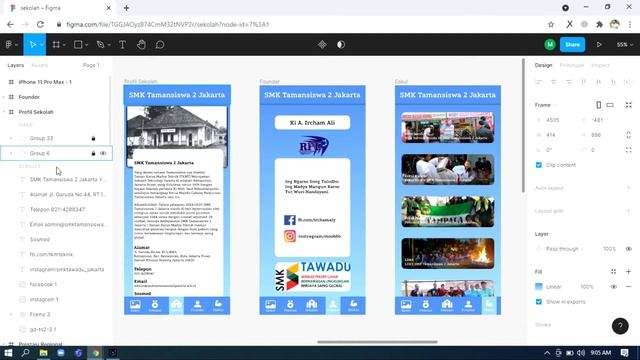
Task: Go back in browser history
Action: tap(10, 24)
